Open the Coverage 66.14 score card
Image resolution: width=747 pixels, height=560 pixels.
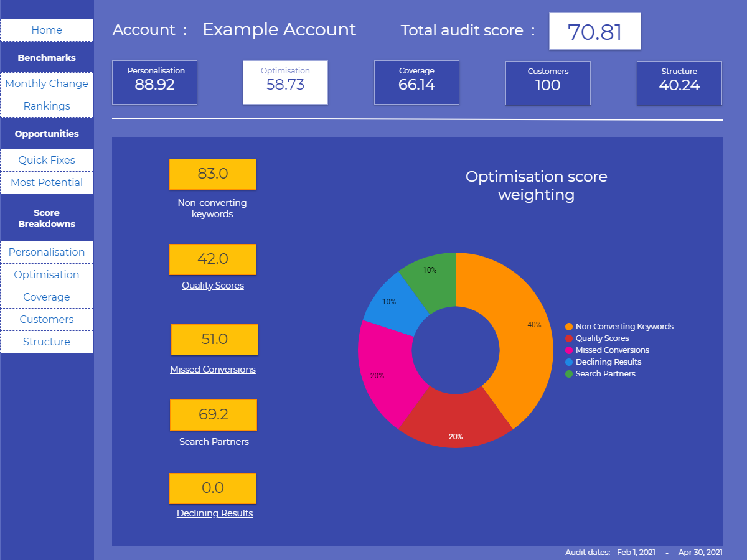(x=416, y=82)
